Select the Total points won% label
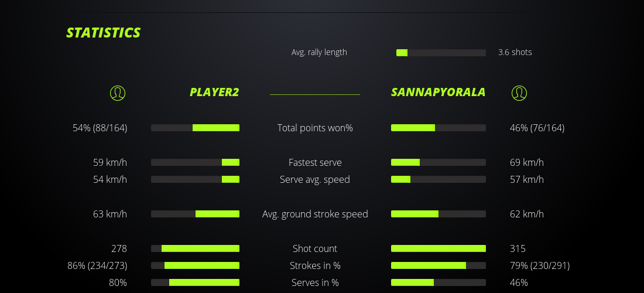 click(315, 128)
